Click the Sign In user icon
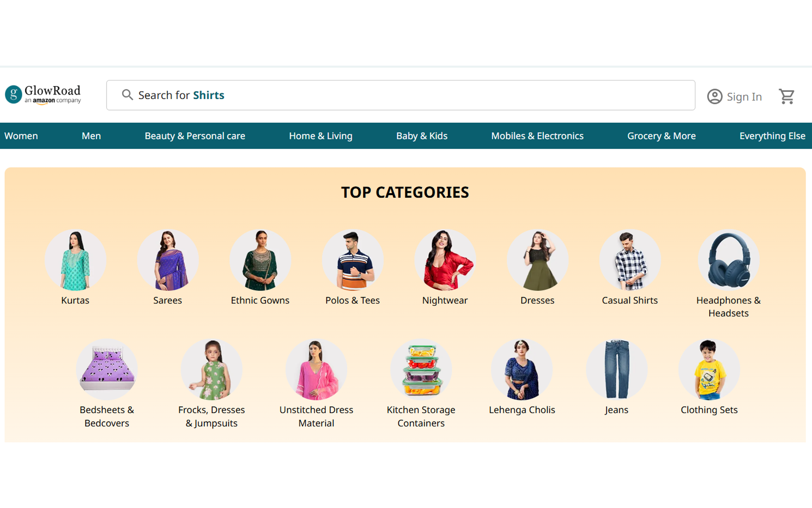This screenshot has height=508, width=812. pyautogui.click(x=715, y=97)
